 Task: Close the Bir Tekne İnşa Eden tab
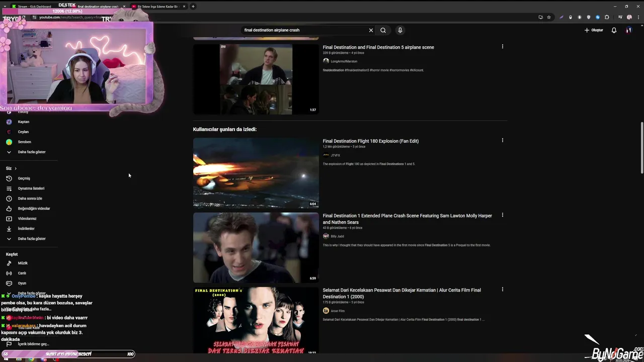coord(184,7)
